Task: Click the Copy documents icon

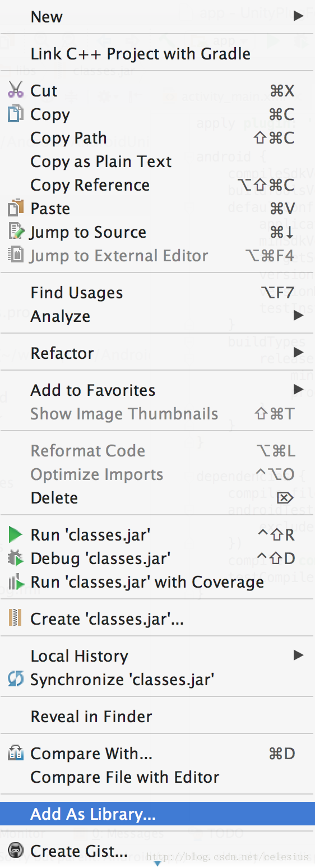Action: click(15, 114)
